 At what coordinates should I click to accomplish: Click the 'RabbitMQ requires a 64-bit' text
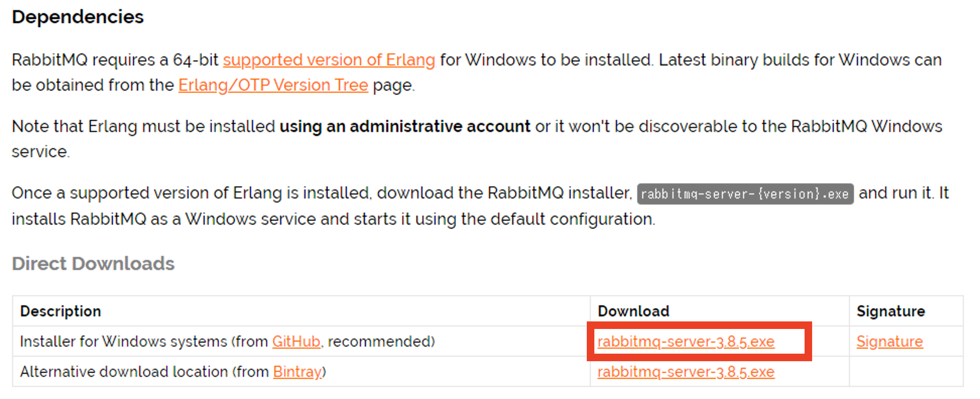pyautogui.click(x=115, y=60)
